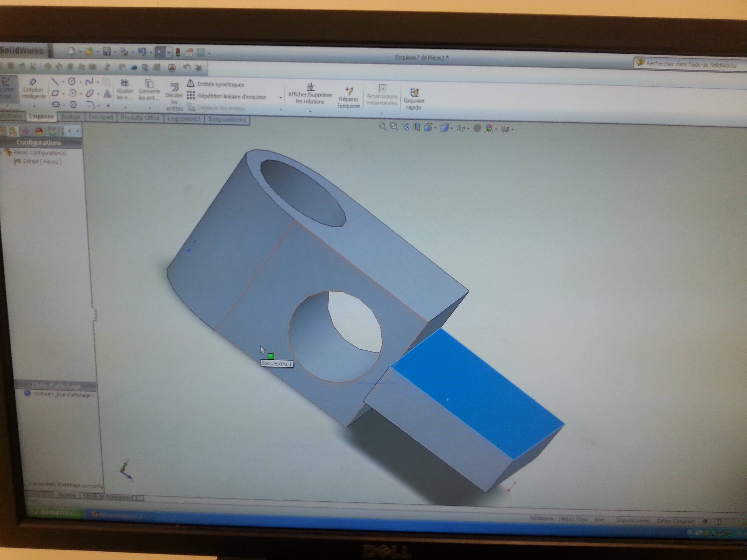
Task: Switch to the SimpoeWorks tab
Action: tap(227, 119)
